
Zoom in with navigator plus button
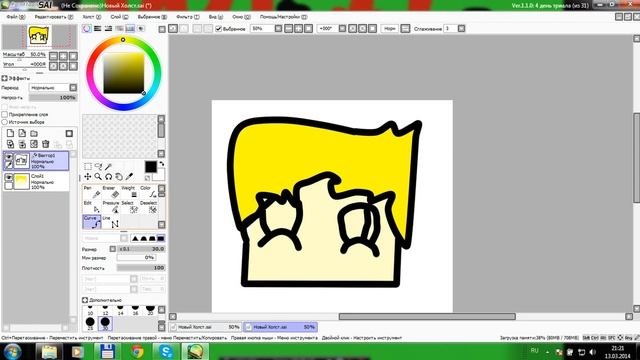[x=63, y=56]
